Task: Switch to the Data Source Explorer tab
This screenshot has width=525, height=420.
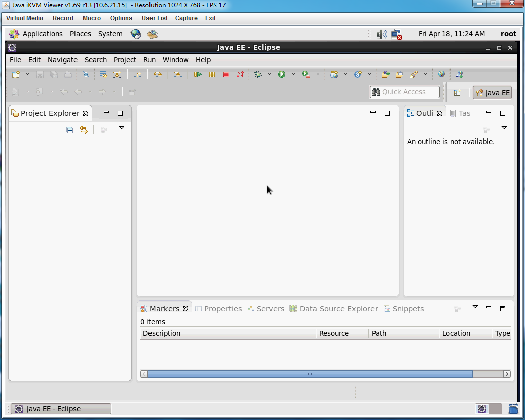Action: [x=334, y=309]
